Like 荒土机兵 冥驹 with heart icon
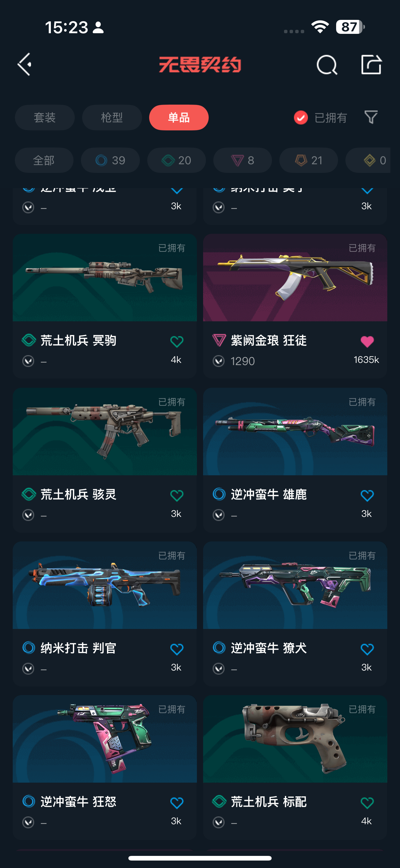The height and width of the screenshot is (868, 400). [x=177, y=342]
